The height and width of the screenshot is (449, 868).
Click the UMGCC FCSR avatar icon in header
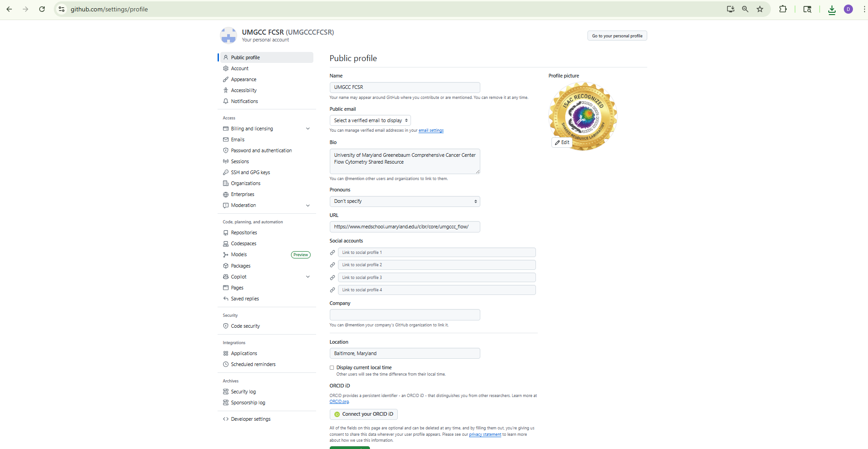point(228,36)
